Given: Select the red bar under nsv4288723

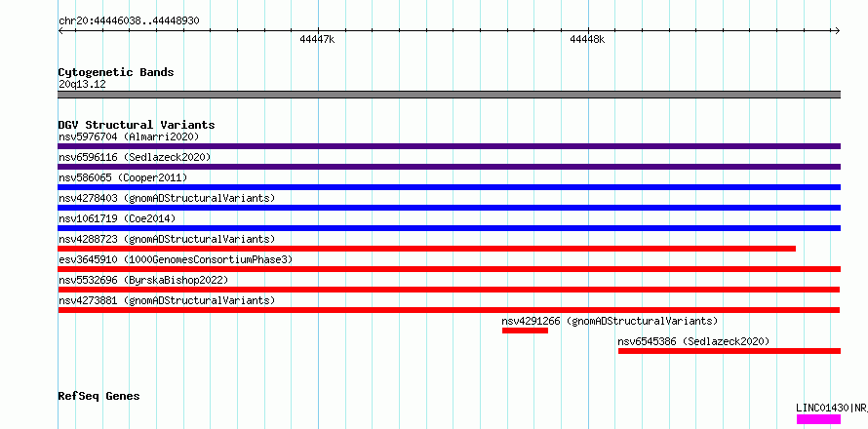Looking at the screenshot, I should [427, 249].
